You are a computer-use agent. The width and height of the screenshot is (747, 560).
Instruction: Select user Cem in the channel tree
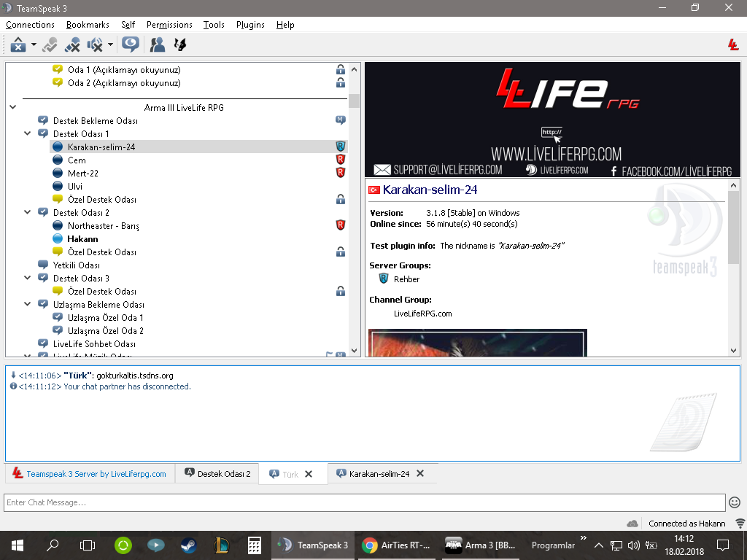(77, 160)
